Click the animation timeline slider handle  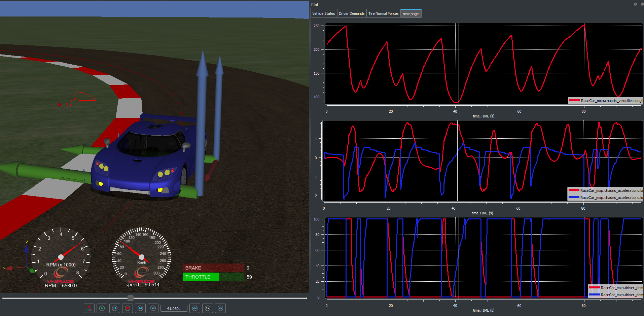[131, 298]
